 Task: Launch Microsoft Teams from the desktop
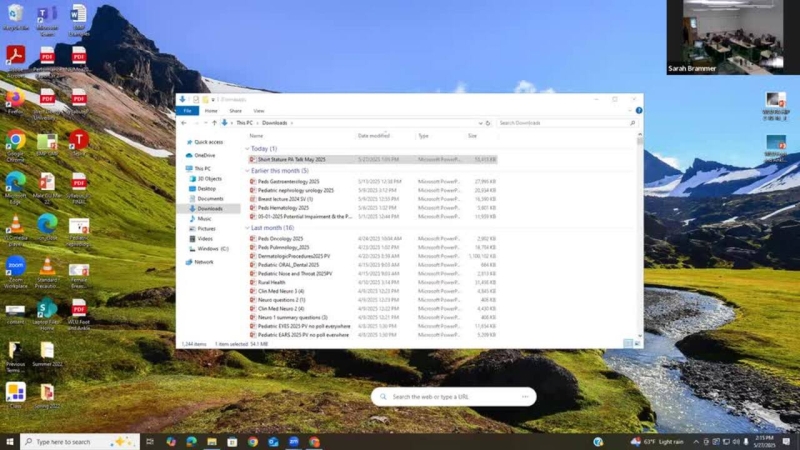(x=46, y=15)
